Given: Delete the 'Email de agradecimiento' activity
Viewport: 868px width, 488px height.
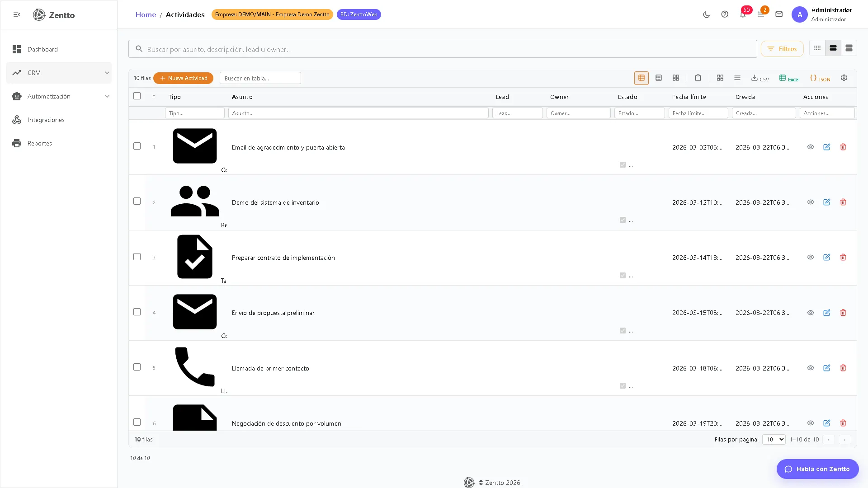Looking at the screenshot, I should coord(843,147).
